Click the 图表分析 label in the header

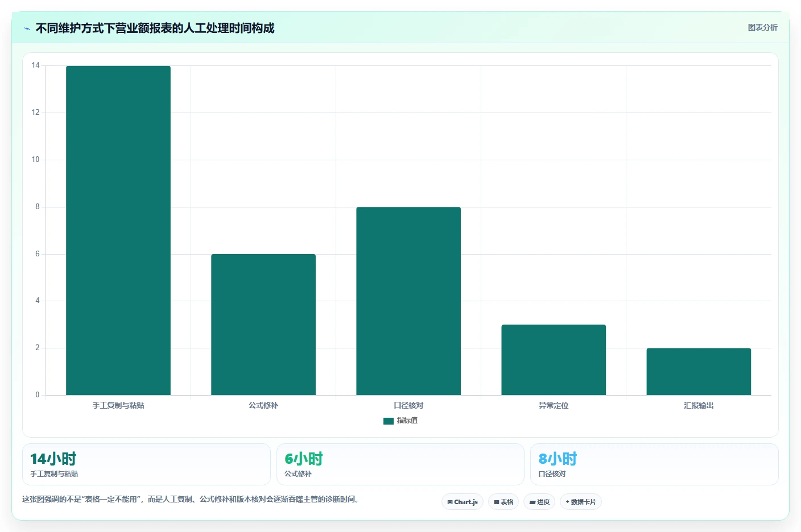[762, 27]
